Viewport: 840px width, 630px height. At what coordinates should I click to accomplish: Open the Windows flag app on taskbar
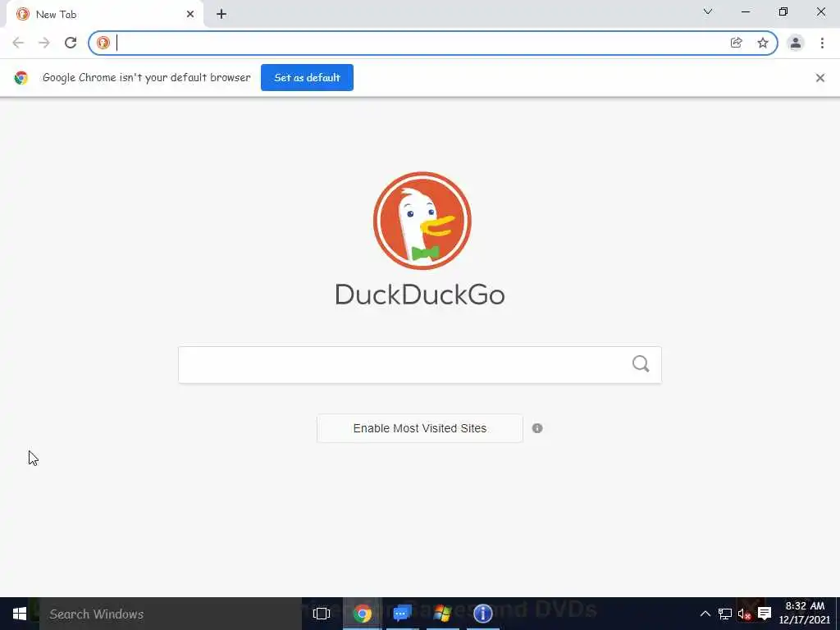[442, 614]
